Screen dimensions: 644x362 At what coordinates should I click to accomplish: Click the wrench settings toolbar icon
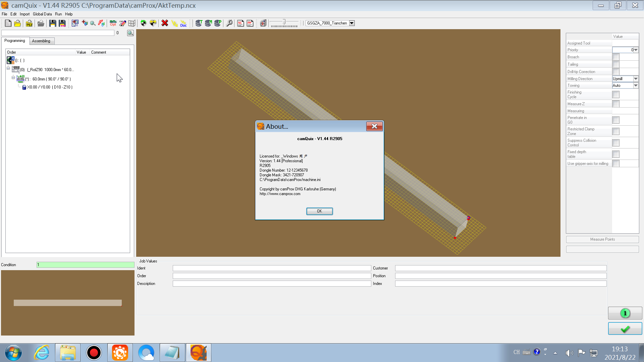[229, 23]
